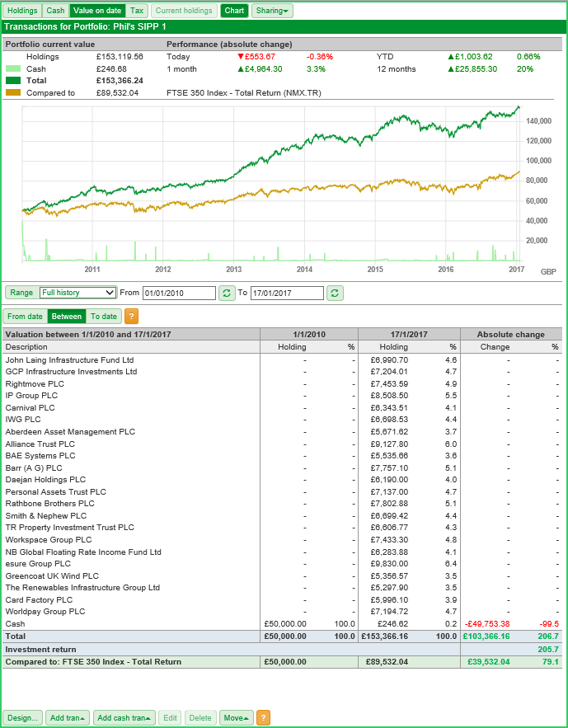The height and width of the screenshot is (728, 568).
Task: Open the Design... button
Action: [23, 718]
